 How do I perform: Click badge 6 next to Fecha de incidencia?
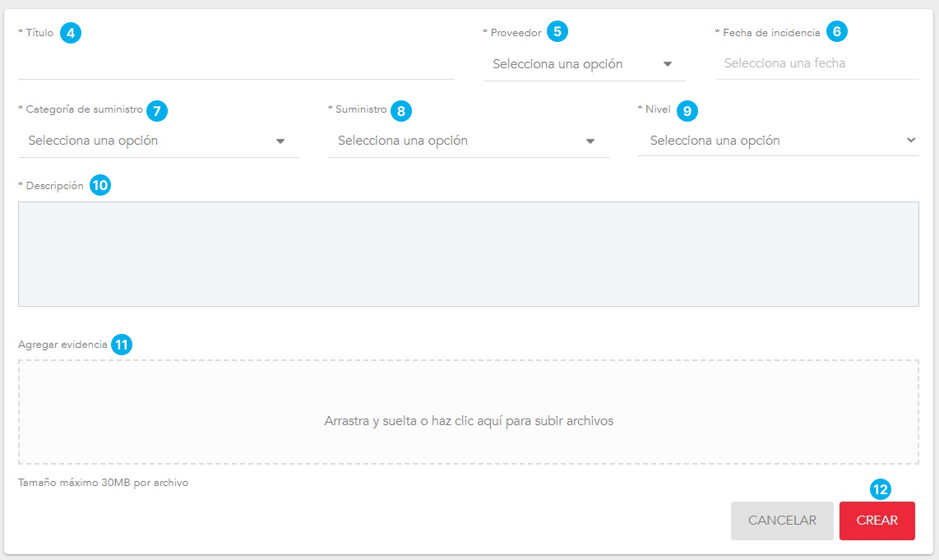(x=836, y=32)
